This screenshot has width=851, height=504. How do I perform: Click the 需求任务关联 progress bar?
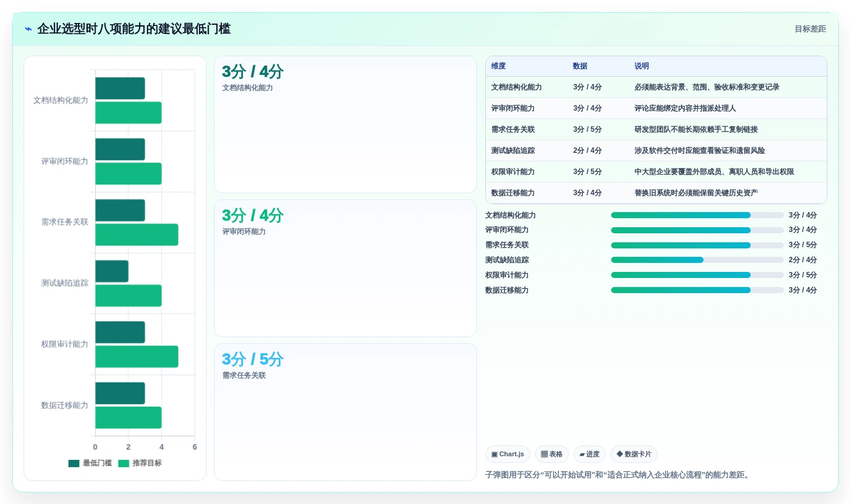click(697, 245)
